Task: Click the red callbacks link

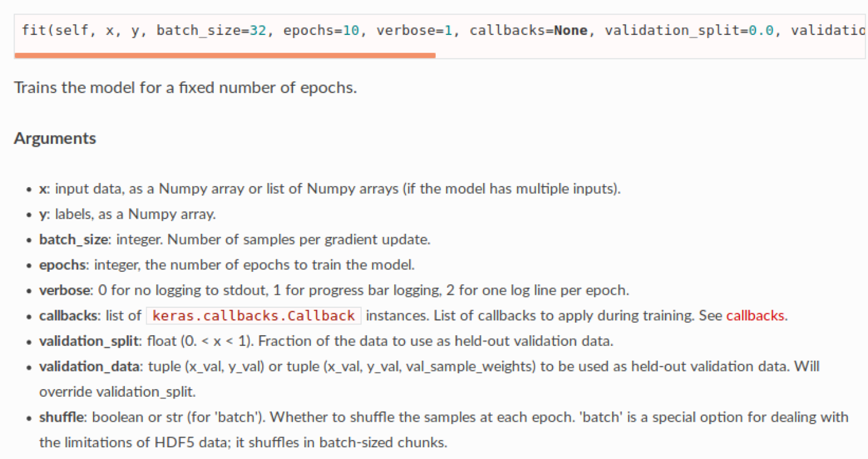Action: pos(756,316)
